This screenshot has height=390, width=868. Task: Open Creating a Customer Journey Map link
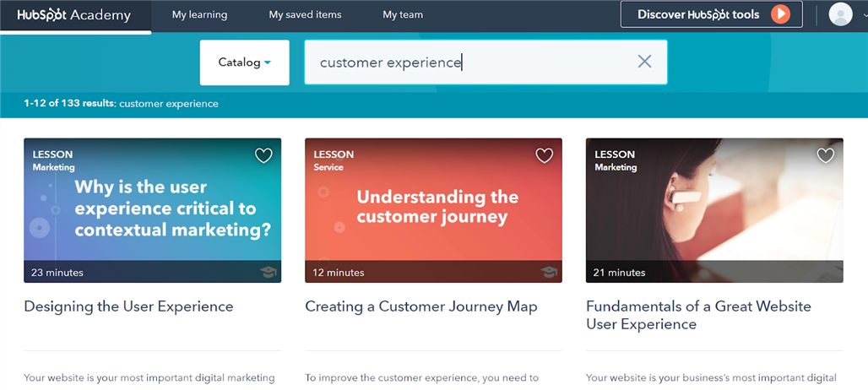click(x=420, y=306)
